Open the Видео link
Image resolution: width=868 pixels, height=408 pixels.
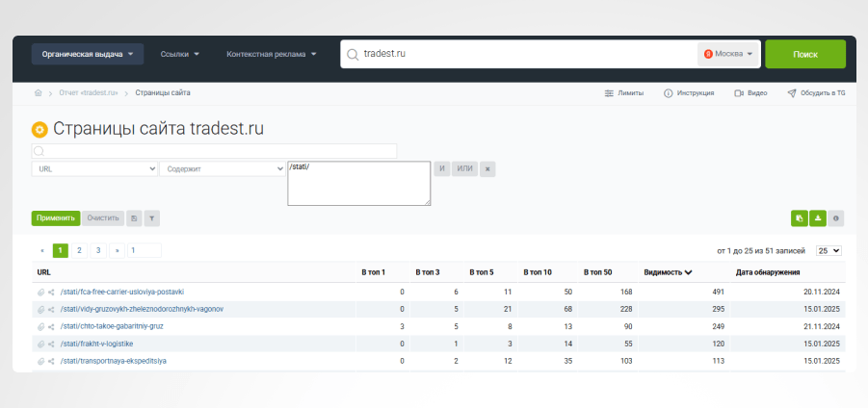(750, 93)
